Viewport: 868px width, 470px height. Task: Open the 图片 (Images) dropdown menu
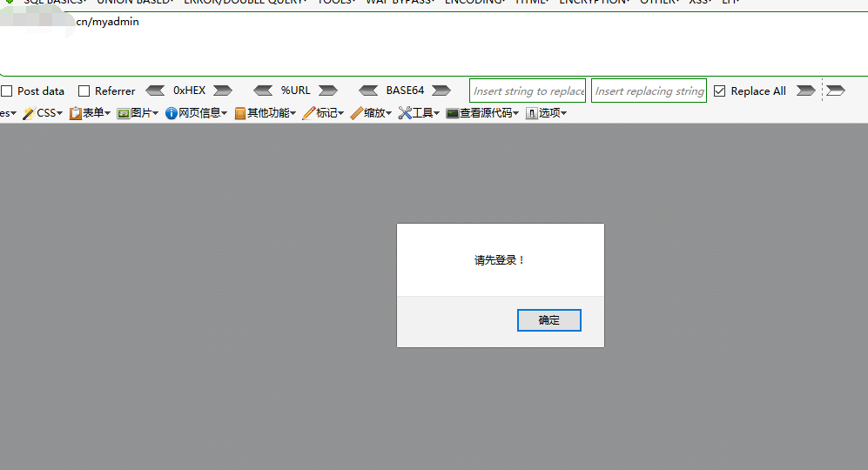coord(138,113)
